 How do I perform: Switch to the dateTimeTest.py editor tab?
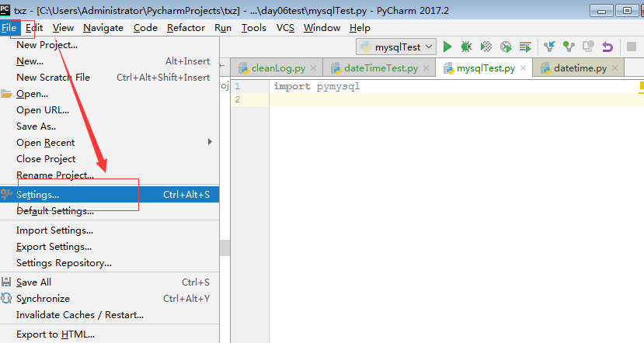[379, 68]
